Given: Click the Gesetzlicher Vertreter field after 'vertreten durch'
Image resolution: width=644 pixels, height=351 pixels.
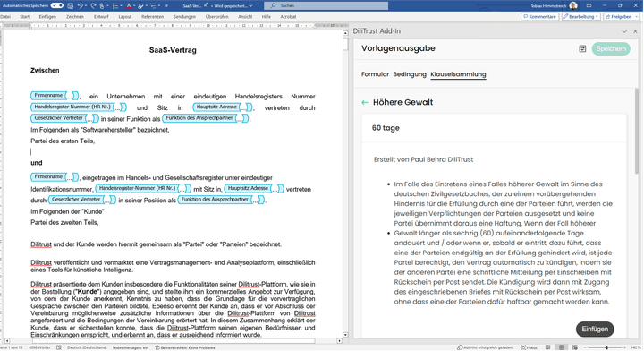Looking at the screenshot, I should click(65, 118).
